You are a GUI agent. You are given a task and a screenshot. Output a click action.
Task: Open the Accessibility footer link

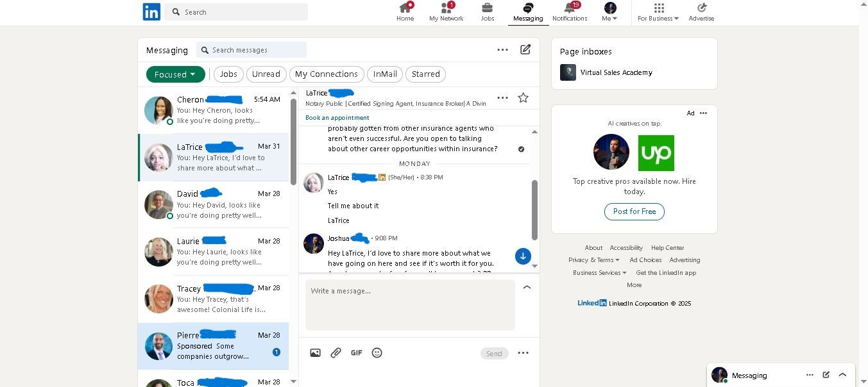pos(626,248)
